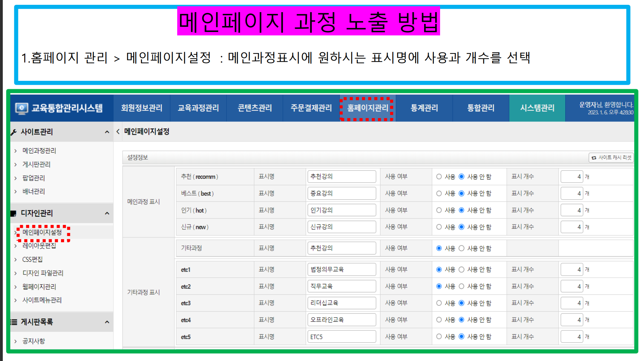Collapse the 게시판목록 sidebar section
The width and height of the screenshot is (644, 361).
[107, 322]
